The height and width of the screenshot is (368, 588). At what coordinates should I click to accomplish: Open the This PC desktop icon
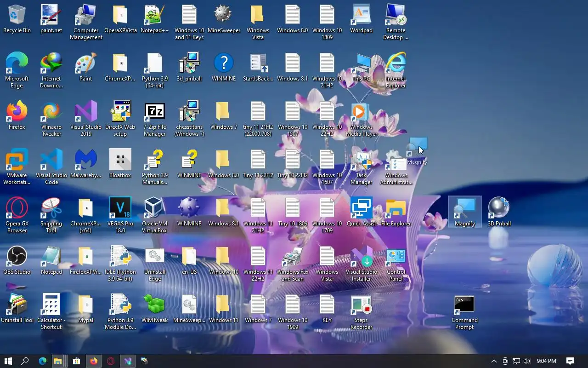362,68
